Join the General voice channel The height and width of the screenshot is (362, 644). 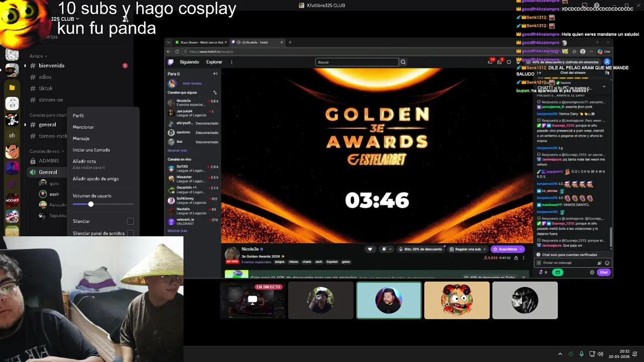[x=48, y=172]
